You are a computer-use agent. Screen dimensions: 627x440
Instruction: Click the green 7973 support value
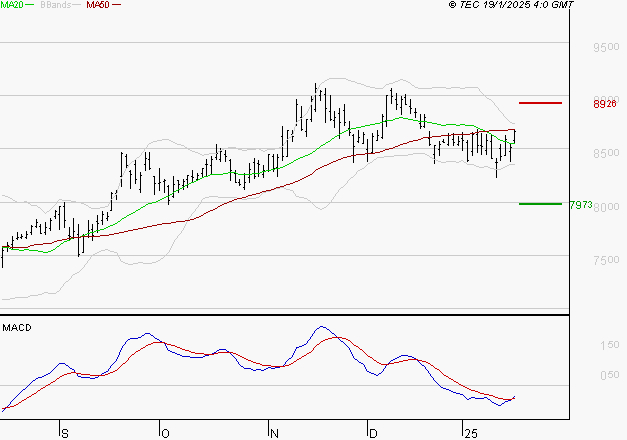(x=581, y=205)
